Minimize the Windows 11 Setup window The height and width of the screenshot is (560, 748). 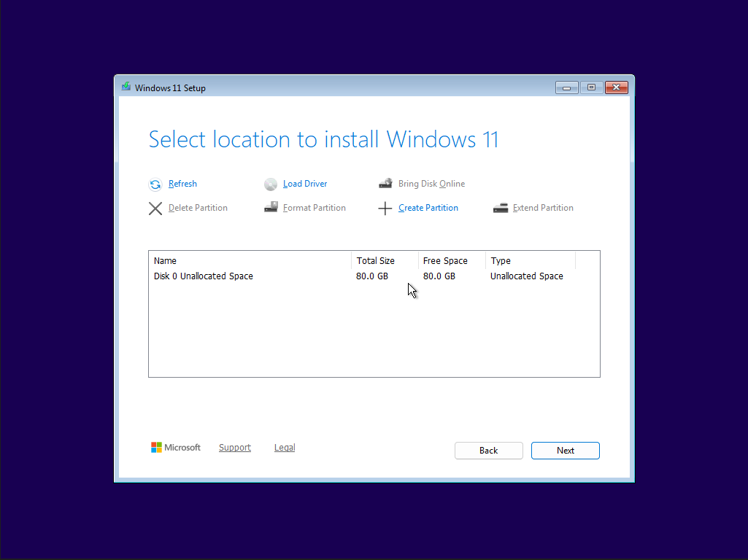[x=567, y=87]
